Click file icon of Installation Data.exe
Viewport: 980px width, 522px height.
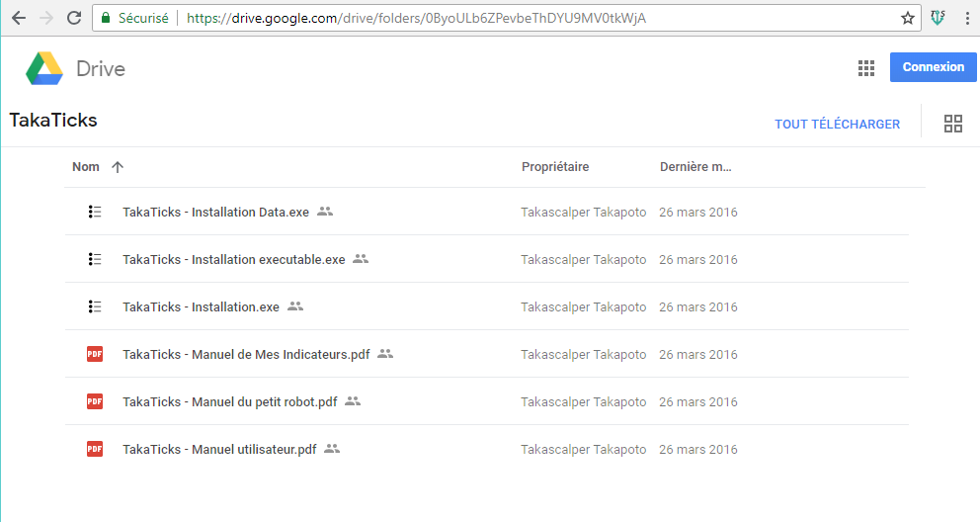click(95, 212)
